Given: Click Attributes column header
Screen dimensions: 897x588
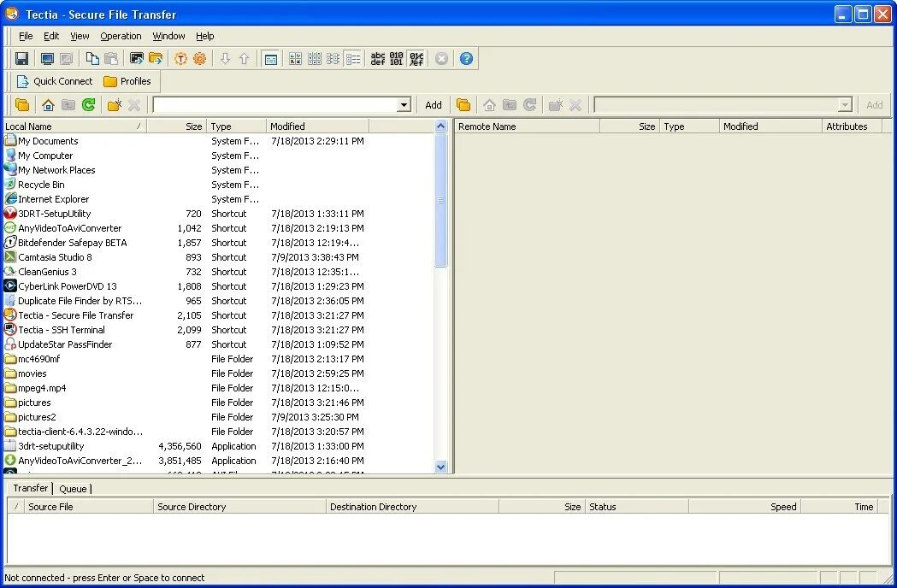Looking at the screenshot, I should [852, 126].
